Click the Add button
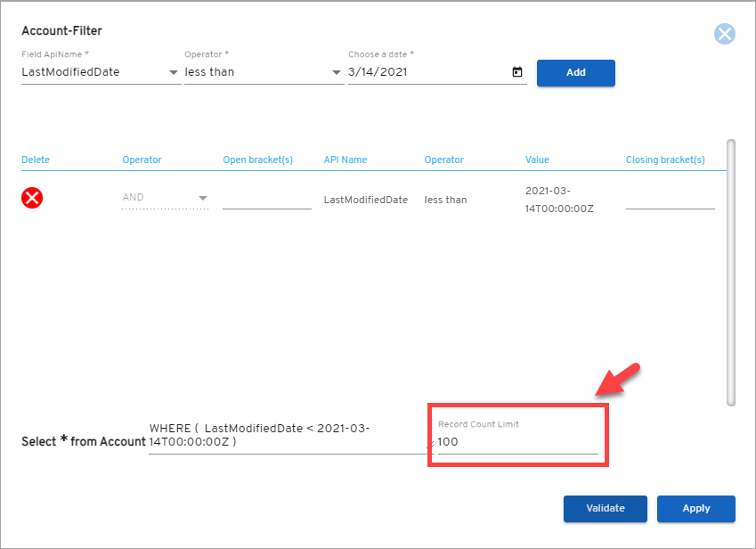 [x=575, y=73]
